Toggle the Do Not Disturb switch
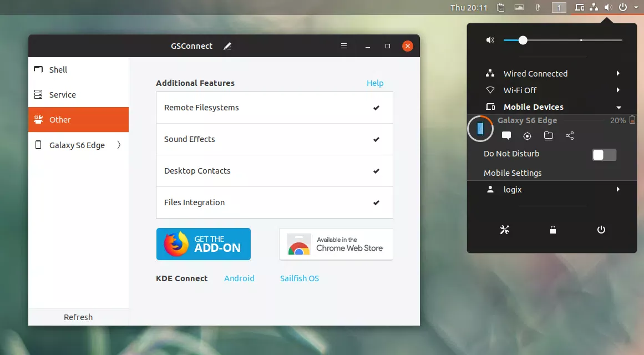 click(x=604, y=155)
